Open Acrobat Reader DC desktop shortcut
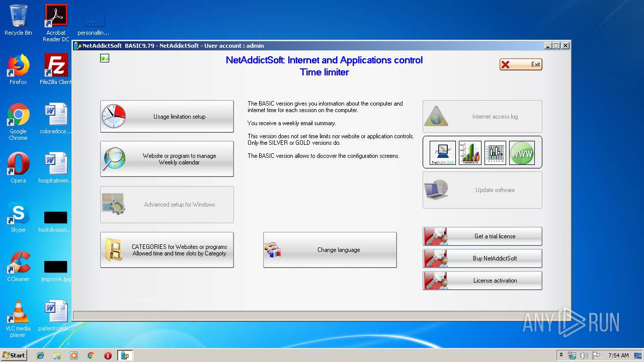 pos(56,23)
